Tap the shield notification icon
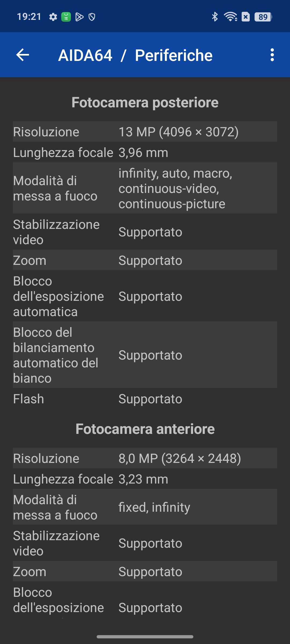Viewport: 290px width, 644px height. click(x=92, y=17)
